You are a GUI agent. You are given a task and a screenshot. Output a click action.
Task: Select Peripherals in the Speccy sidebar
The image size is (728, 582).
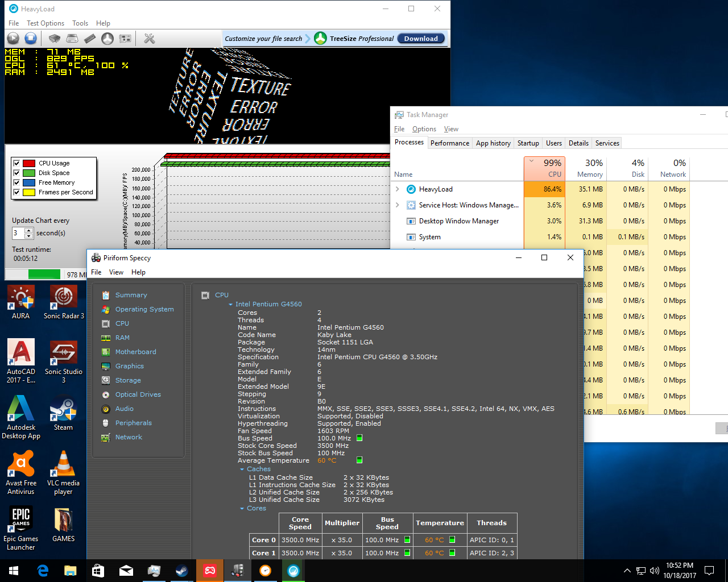coord(133,423)
